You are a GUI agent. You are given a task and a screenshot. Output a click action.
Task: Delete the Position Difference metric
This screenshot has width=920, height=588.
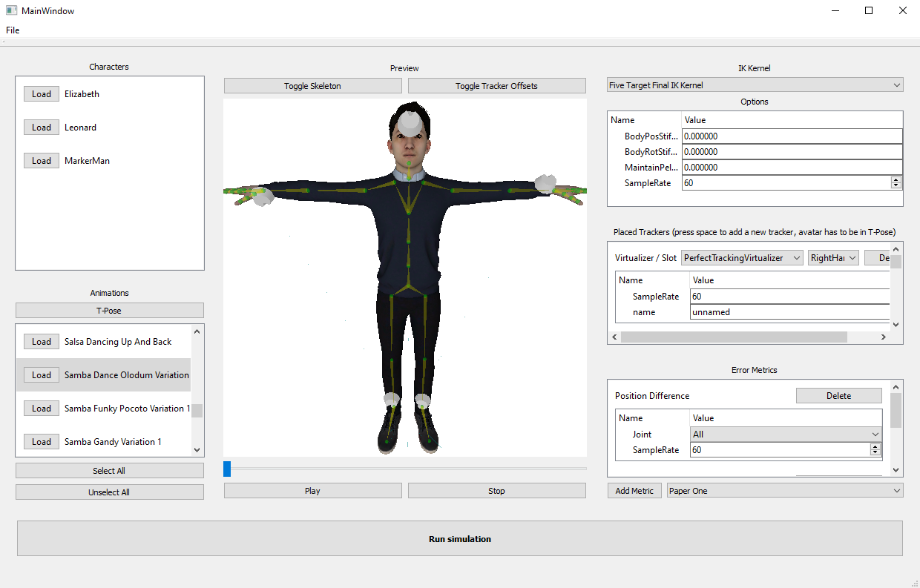(838, 396)
